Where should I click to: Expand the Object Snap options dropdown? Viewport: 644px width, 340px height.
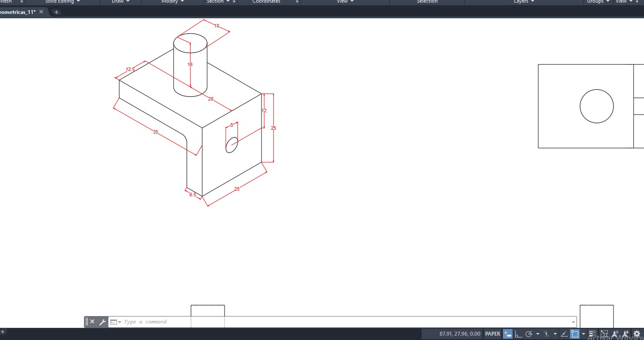click(x=584, y=334)
